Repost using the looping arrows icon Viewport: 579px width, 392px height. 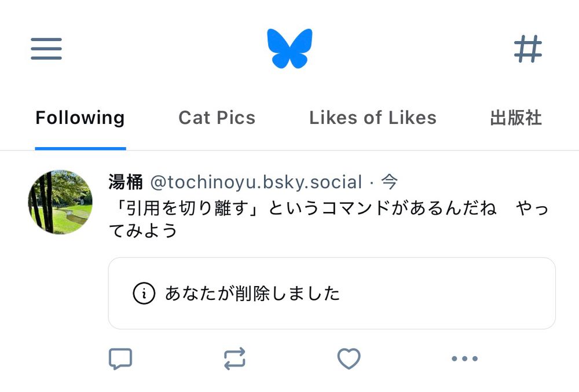click(x=234, y=359)
